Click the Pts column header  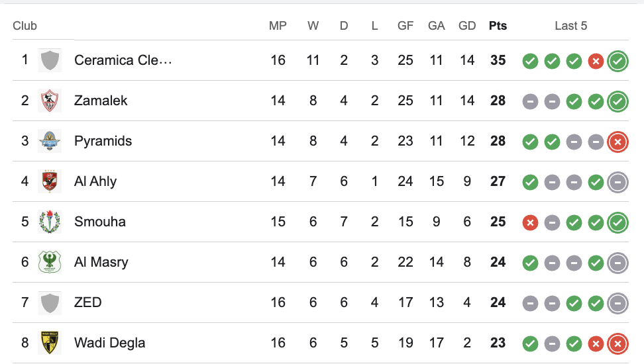click(x=498, y=26)
